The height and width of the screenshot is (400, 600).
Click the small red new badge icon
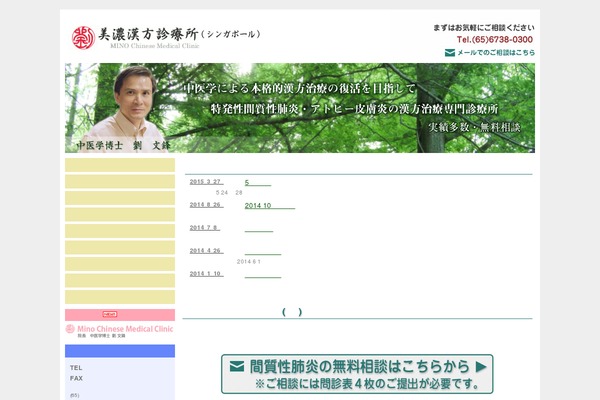click(x=110, y=314)
